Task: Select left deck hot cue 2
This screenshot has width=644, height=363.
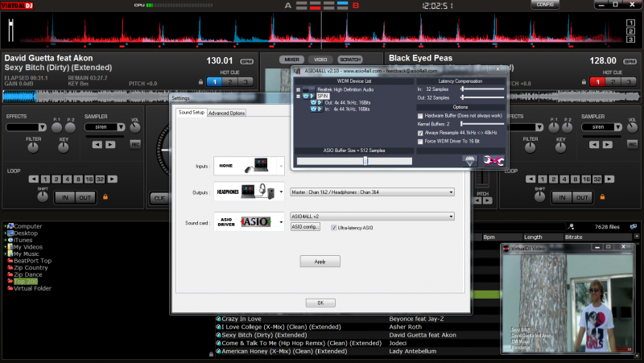Action: point(230,82)
